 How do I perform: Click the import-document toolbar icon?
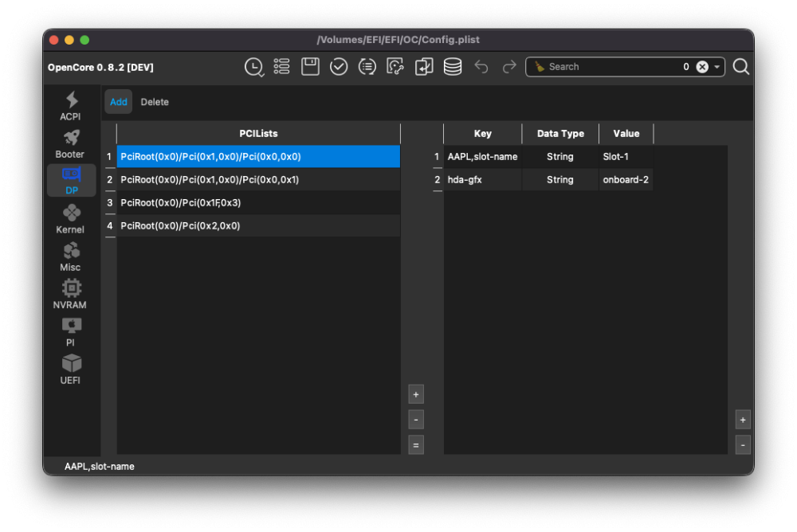click(424, 67)
